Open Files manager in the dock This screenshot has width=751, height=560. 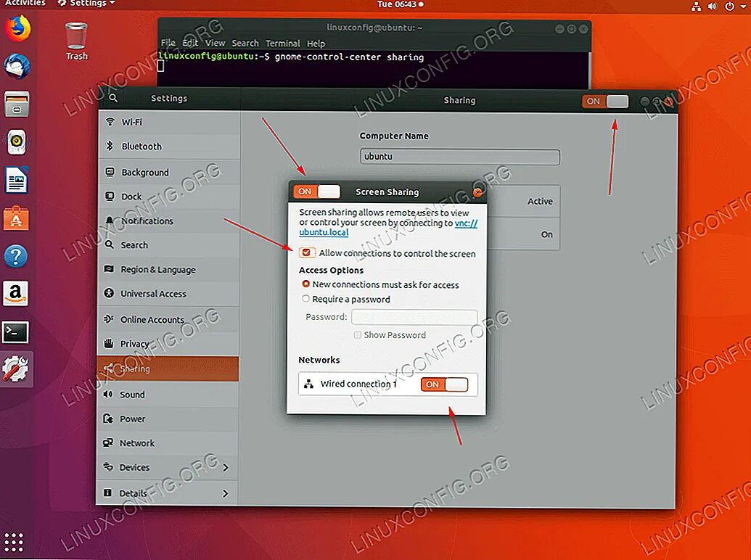coord(17,104)
